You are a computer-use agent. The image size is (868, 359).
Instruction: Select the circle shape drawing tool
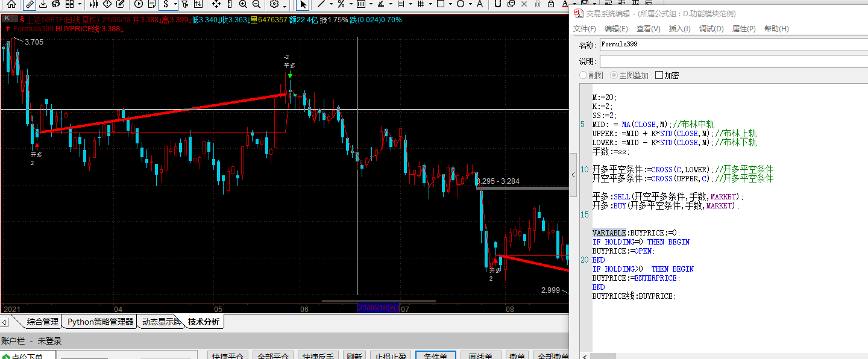click(x=461, y=4)
